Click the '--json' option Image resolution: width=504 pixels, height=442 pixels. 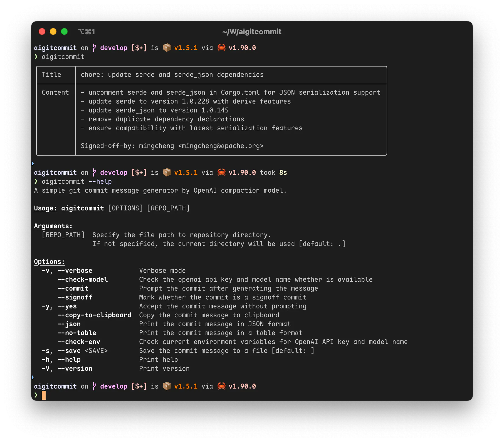coord(69,324)
